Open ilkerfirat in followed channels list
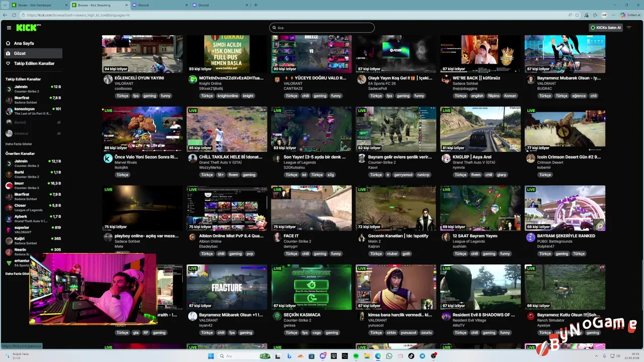This screenshot has width=644, height=362. (x=33, y=100)
